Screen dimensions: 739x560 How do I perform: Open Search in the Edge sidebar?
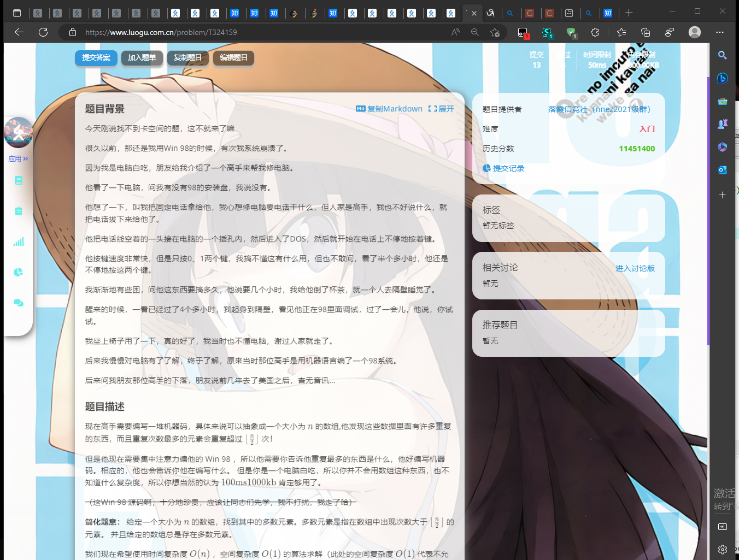(722, 55)
